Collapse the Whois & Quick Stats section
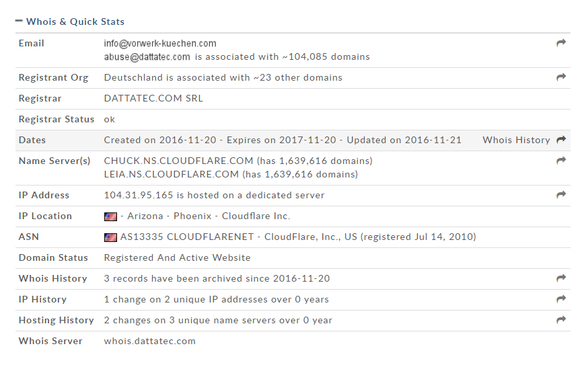The image size is (588, 365). pyautogui.click(x=19, y=21)
